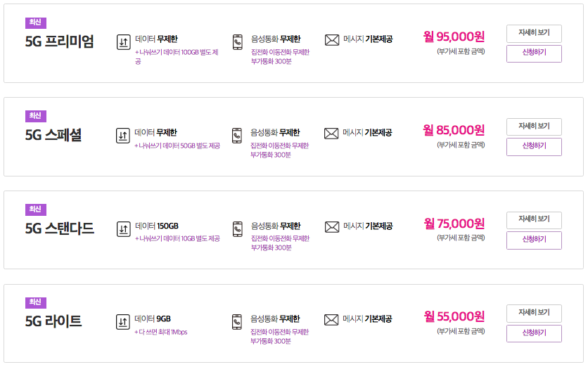The width and height of the screenshot is (588, 367).
Task: Click the 5G 프리미엄 plan title
Action: pos(59,41)
